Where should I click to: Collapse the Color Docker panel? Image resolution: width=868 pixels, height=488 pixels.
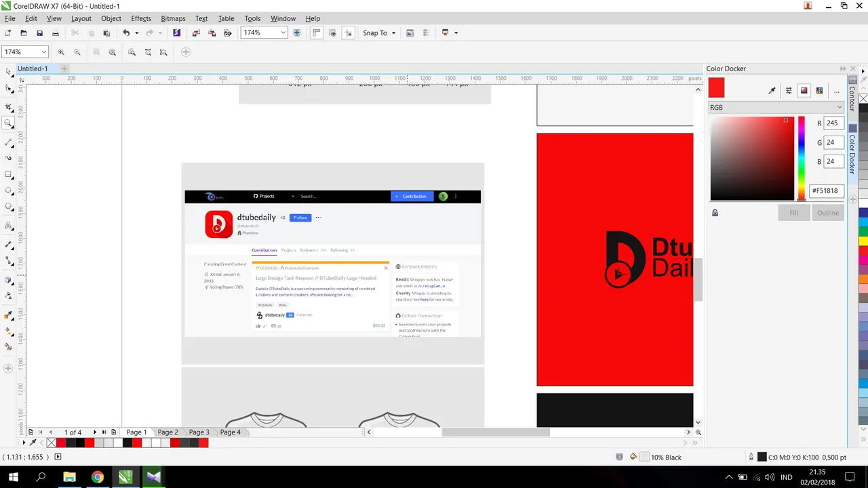click(843, 68)
